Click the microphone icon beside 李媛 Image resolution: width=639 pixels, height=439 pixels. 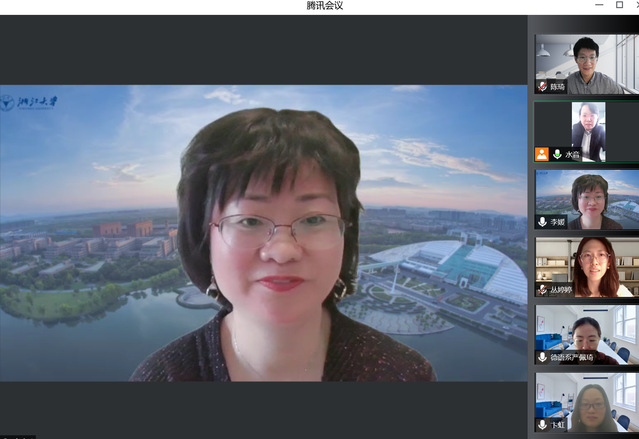tap(543, 222)
